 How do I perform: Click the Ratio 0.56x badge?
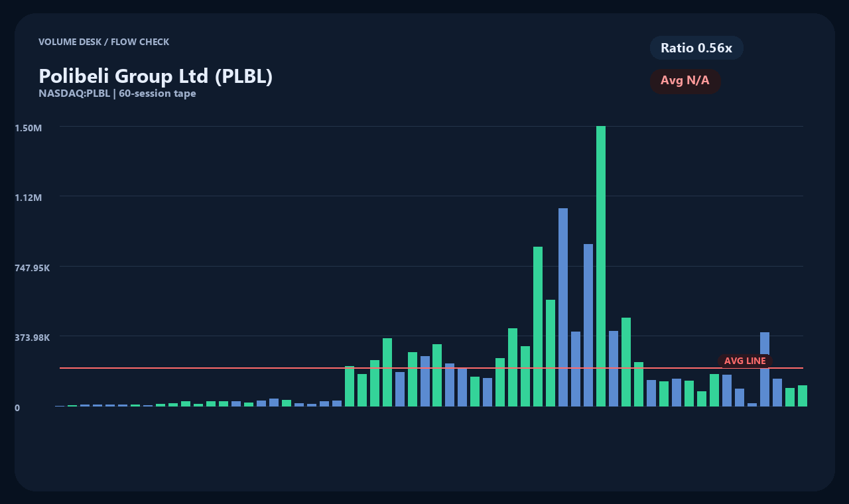(x=696, y=48)
